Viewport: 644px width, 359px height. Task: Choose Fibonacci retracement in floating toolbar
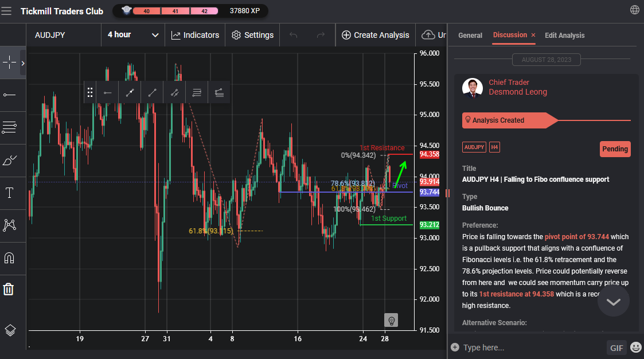197,92
